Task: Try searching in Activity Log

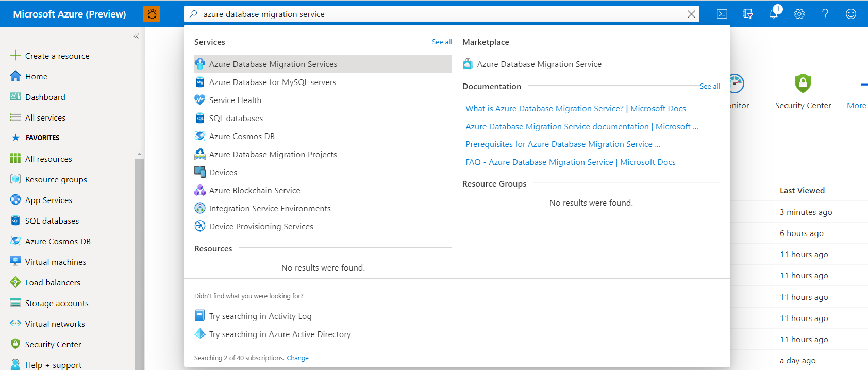Action: click(260, 316)
